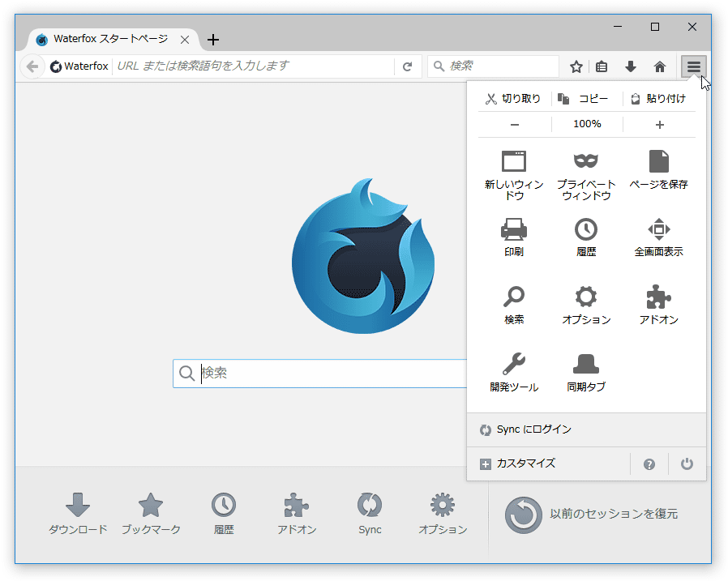Click the power quit icon in menu
This screenshot has width=728, height=581.
click(x=687, y=464)
